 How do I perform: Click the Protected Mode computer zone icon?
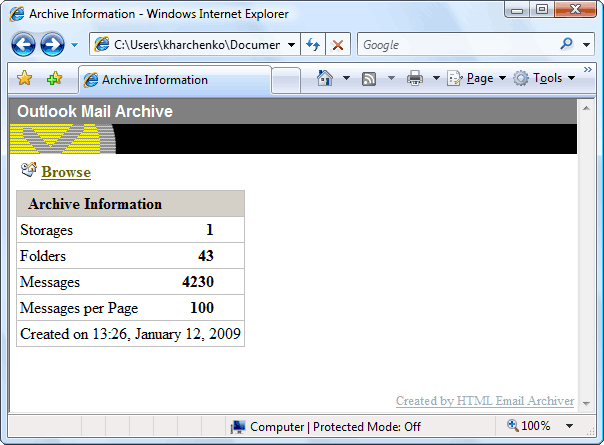(x=238, y=427)
